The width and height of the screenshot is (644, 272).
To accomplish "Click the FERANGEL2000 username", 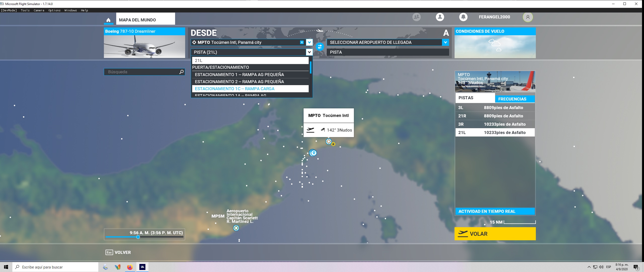I will click(x=494, y=17).
